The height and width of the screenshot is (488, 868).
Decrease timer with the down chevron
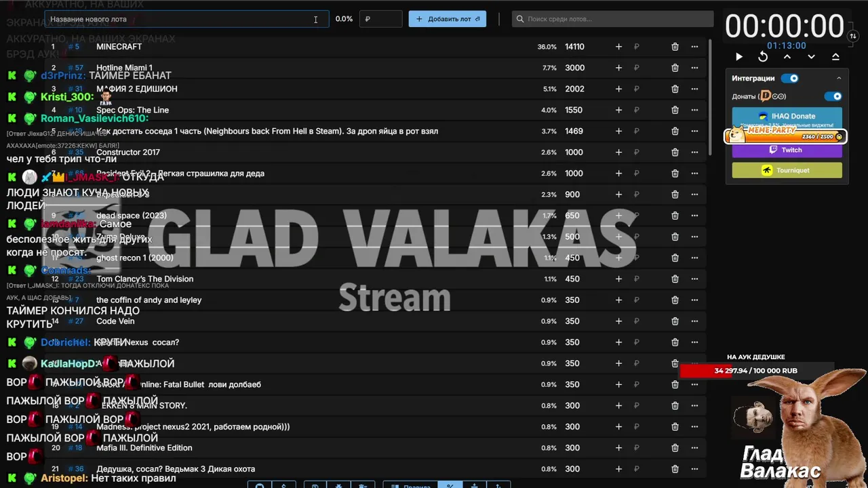pyautogui.click(x=811, y=57)
